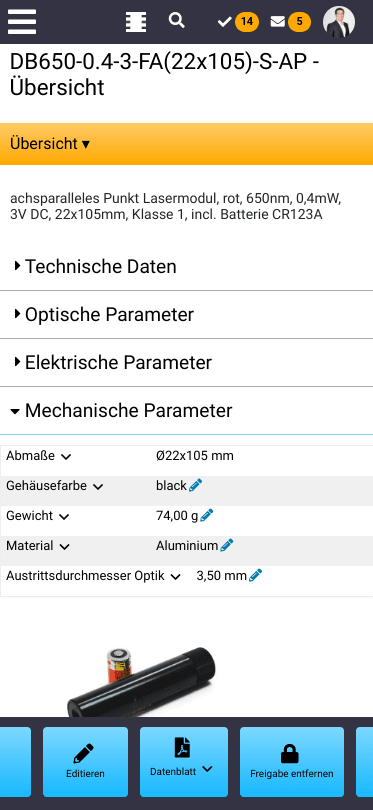This screenshot has height=810, width=373.
Task: Open the Übersicht dropdown tab bar
Action: tap(186, 144)
